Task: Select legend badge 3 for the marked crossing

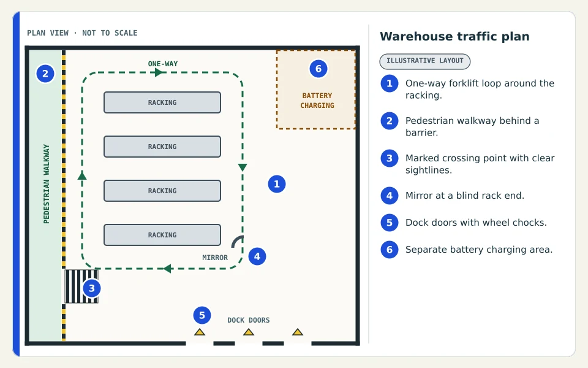Action: point(390,158)
